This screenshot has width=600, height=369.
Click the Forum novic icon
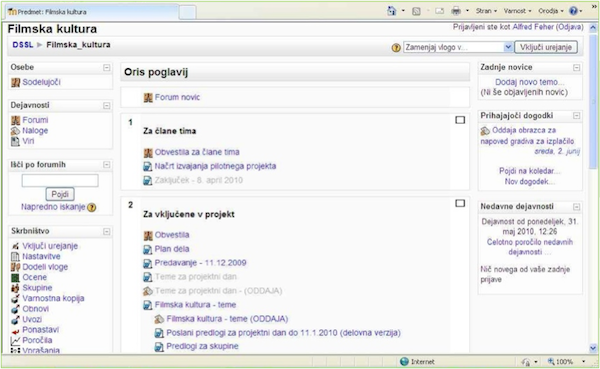[148, 98]
